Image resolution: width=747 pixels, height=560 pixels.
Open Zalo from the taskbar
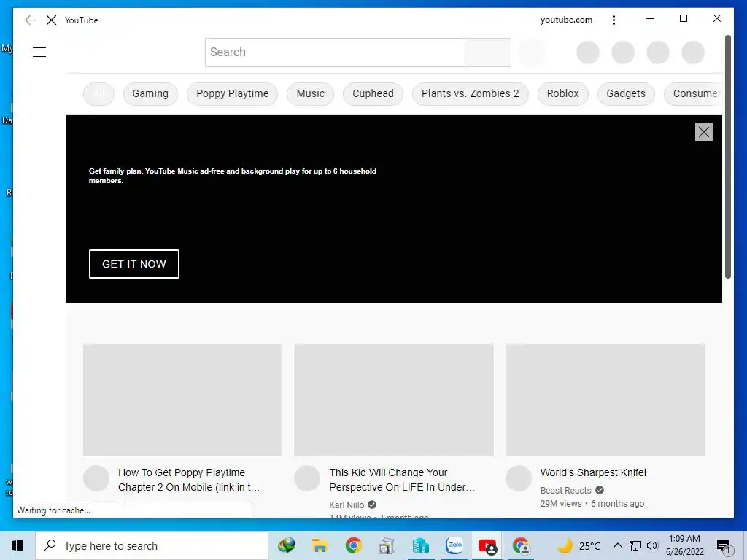point(454,545)
